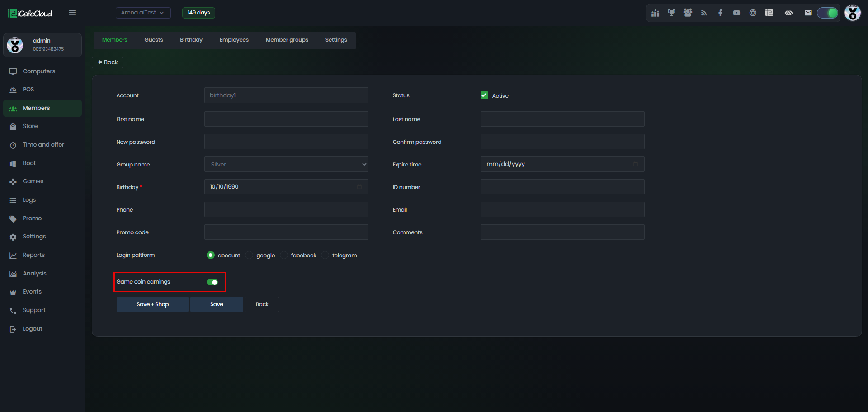This screenshot has height=412, width=868.
Task: Select the google login platform radio
Action: pyautogui.click(x=249, y=255)
